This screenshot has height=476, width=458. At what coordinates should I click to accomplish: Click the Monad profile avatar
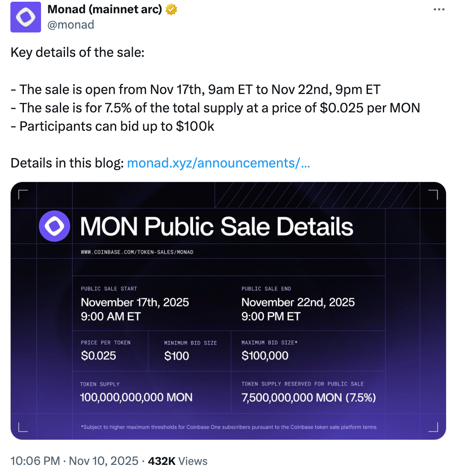(x=26, y=17)
